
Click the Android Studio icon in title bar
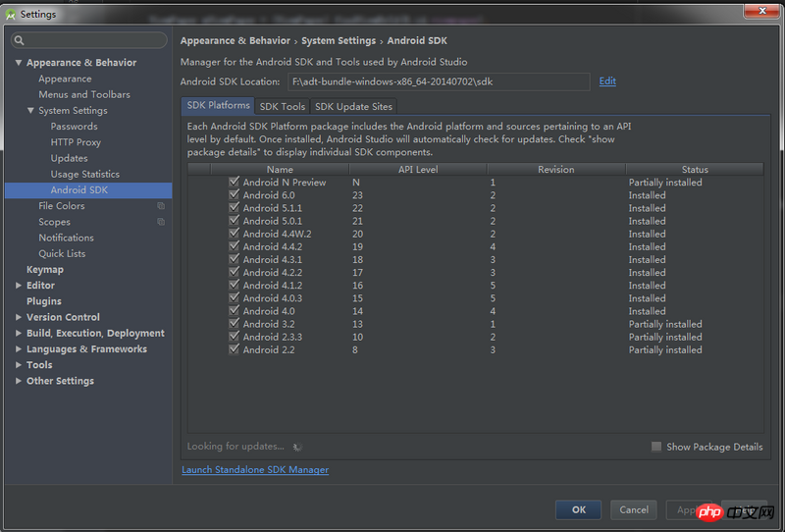coord(11,15)
